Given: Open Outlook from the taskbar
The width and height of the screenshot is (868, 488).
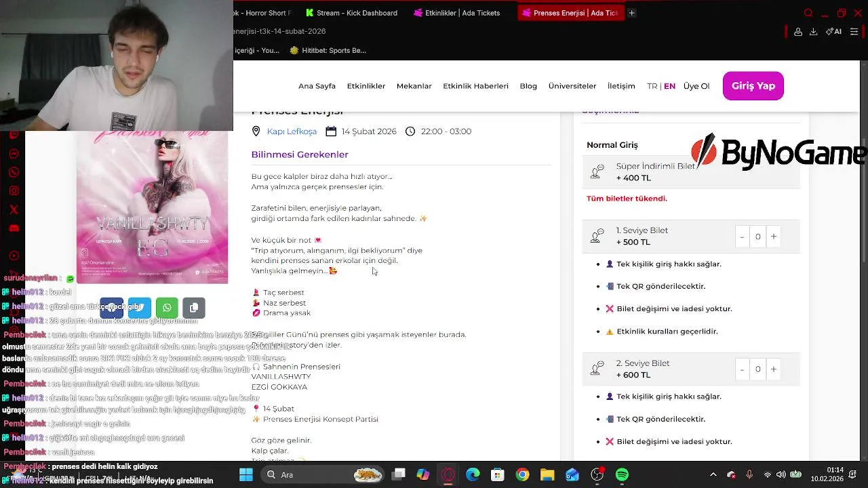Looking at the screenshot, I should pyautogui.click(x=572, y=474).
